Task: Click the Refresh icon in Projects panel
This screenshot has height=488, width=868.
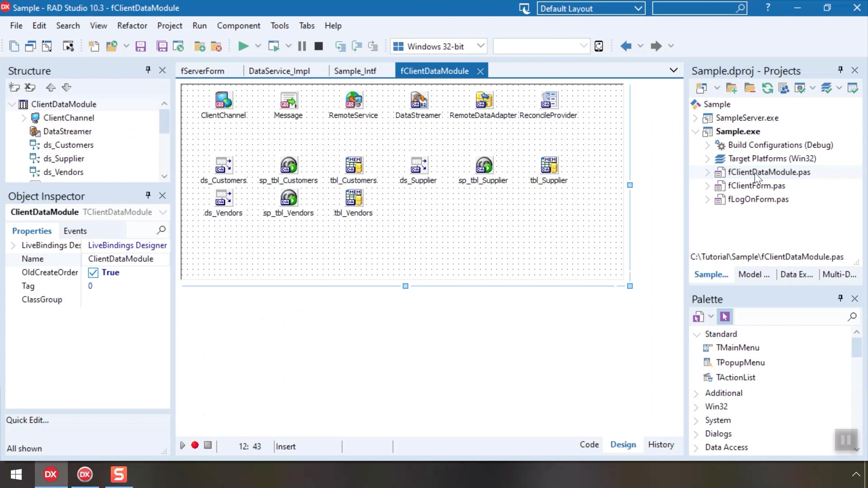Action: click(x=767, y=88)
